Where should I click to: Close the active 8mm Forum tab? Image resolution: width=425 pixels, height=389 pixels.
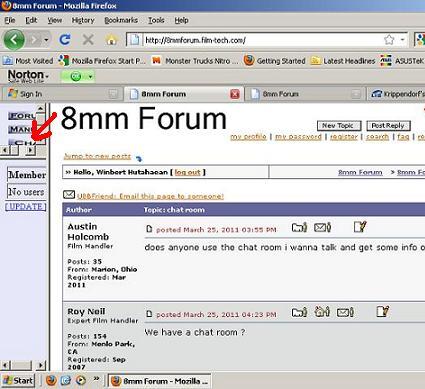tap(235, 94)
